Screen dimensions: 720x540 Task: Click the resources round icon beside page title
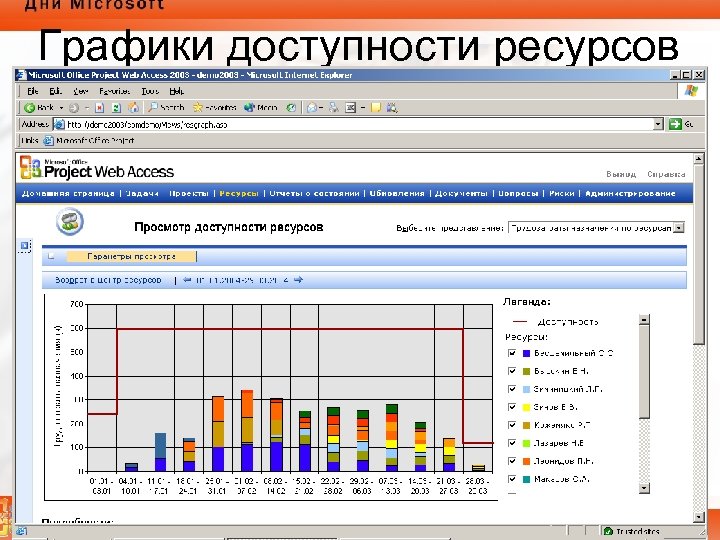click(x=70, y=221)
